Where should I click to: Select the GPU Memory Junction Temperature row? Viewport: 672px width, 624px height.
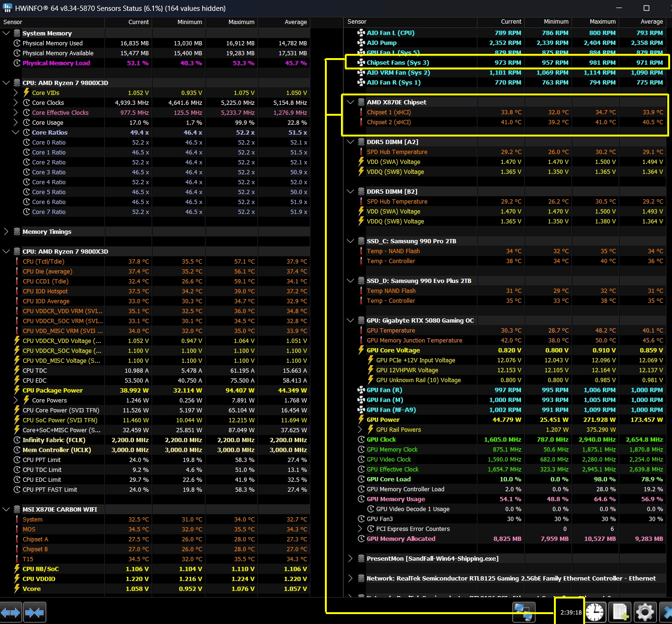[505, 340]
